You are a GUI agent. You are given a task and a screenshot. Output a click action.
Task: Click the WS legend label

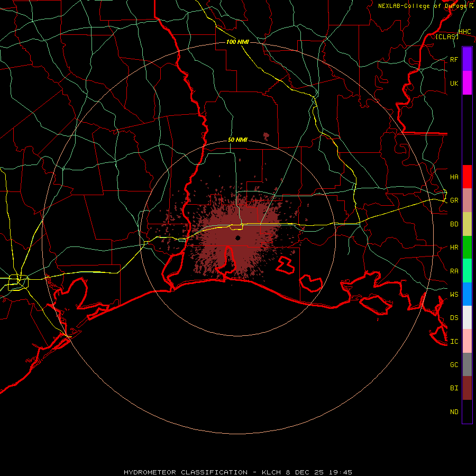[x=454, y=294]
